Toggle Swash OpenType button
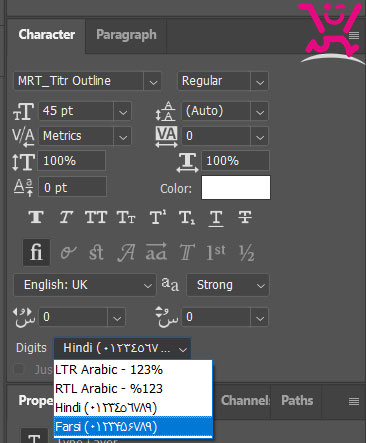366x443 pixels. [126, 252]
